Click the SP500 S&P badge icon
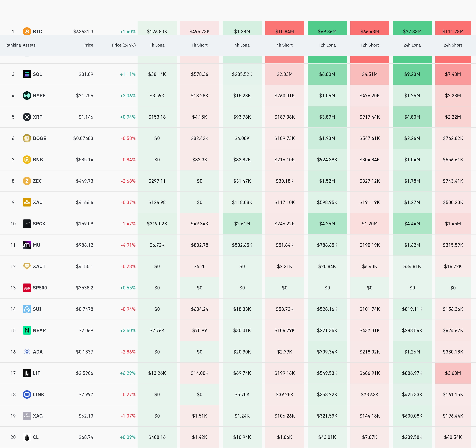 [x=27, y=288]
